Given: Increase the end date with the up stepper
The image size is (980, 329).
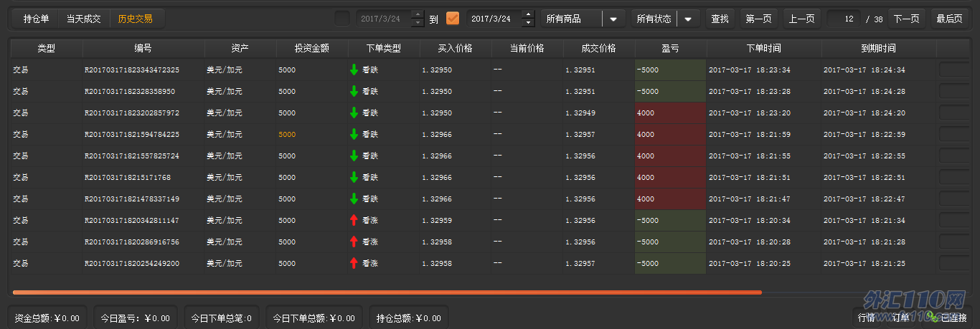Looking at the screenshot, I should click(x=529, y=15).
